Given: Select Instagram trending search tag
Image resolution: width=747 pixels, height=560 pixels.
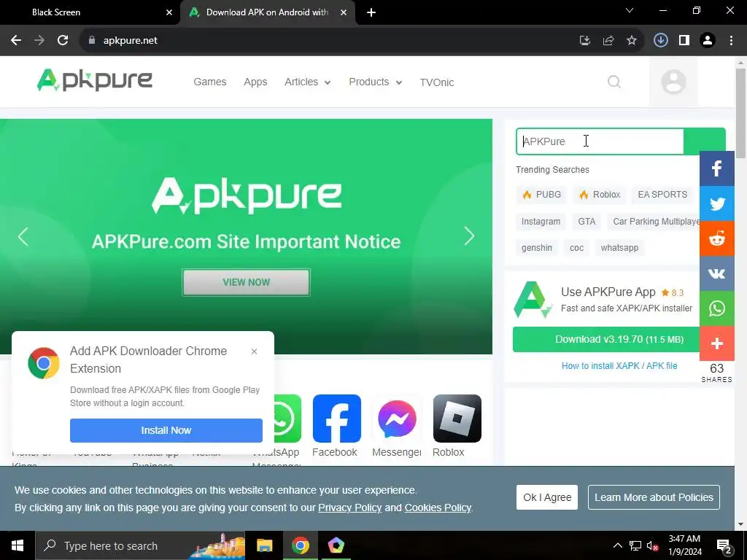Looking at the screenshot, I should pos(541,222).
